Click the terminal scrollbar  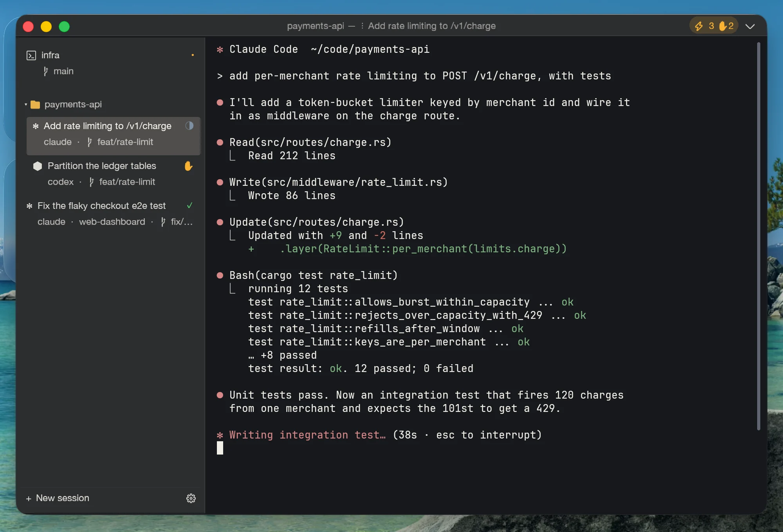tap(758, 236)
